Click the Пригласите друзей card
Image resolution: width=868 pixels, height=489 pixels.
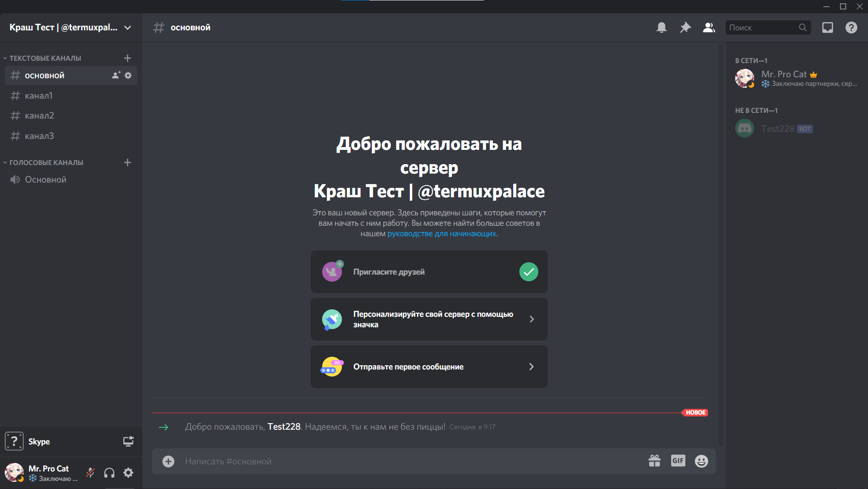[x=429, y=272]
